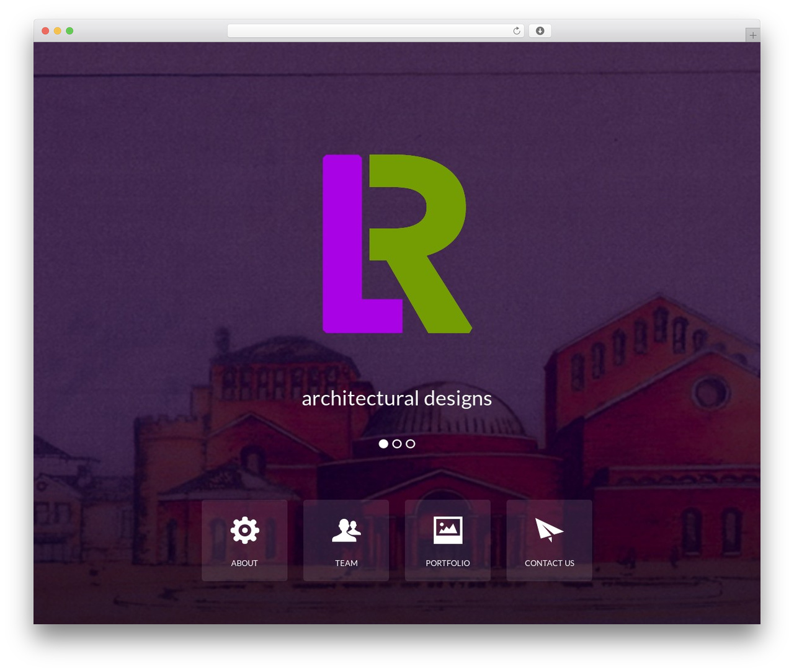Open the TEAM label link

(346, 563)
